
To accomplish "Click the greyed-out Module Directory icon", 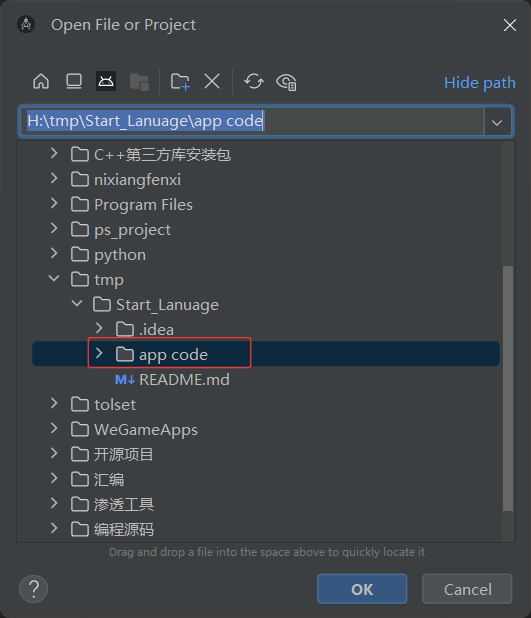I will click(x=139, y=82).
